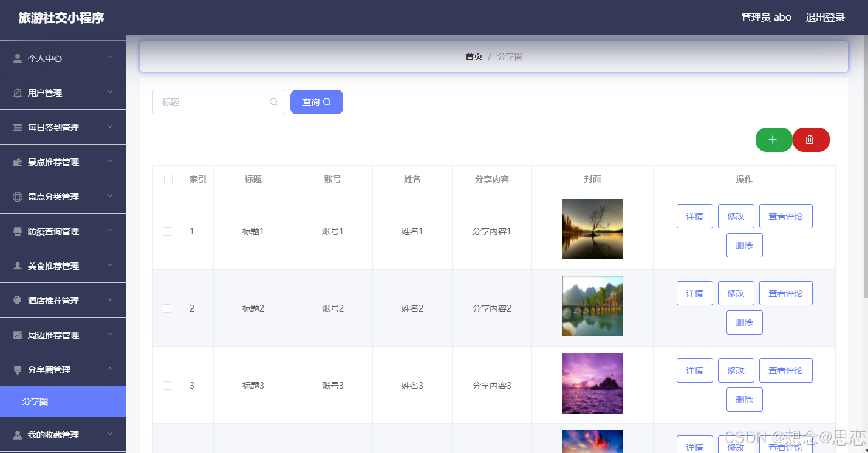Click 查看评论 for row 标题1
This screenshot has width=868, height=453.
tap(785, 216)
